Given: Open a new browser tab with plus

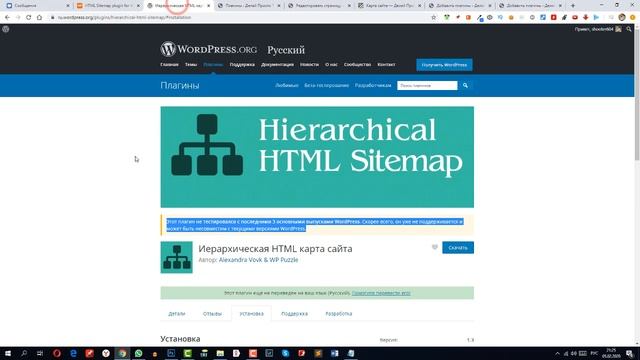Looking at the screenshot, I should tap(573, 6).
